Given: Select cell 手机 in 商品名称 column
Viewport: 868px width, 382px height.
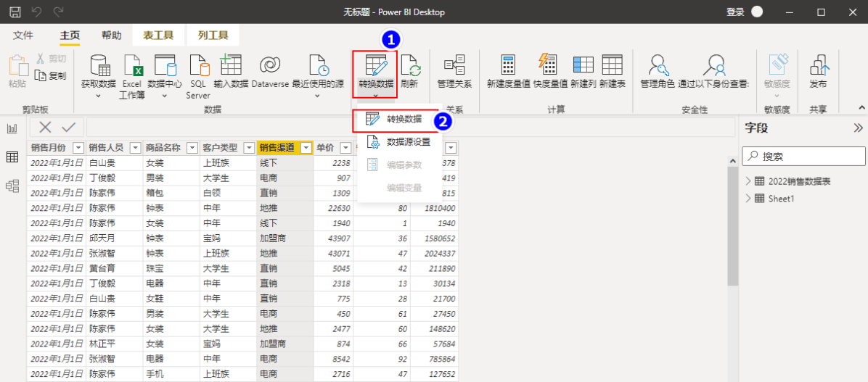Looking at the screenshot, I should [171, 373].
